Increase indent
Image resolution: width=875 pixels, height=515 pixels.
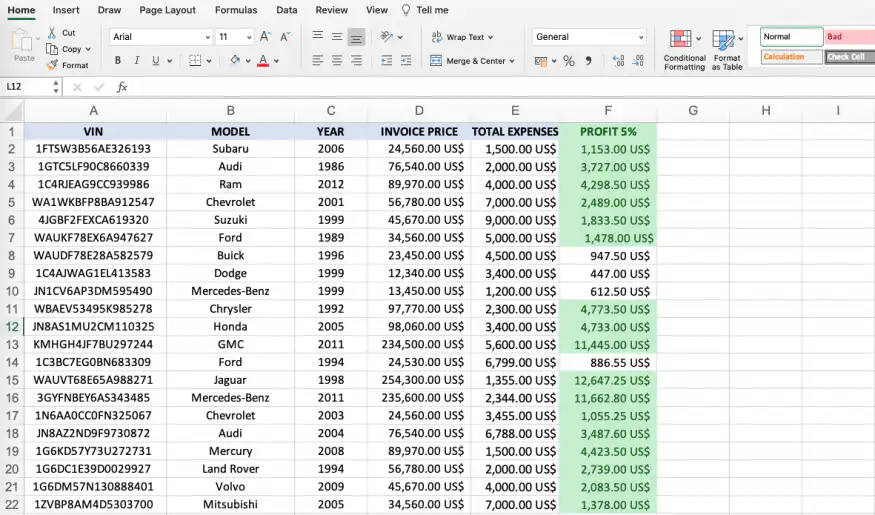point(406,60)
